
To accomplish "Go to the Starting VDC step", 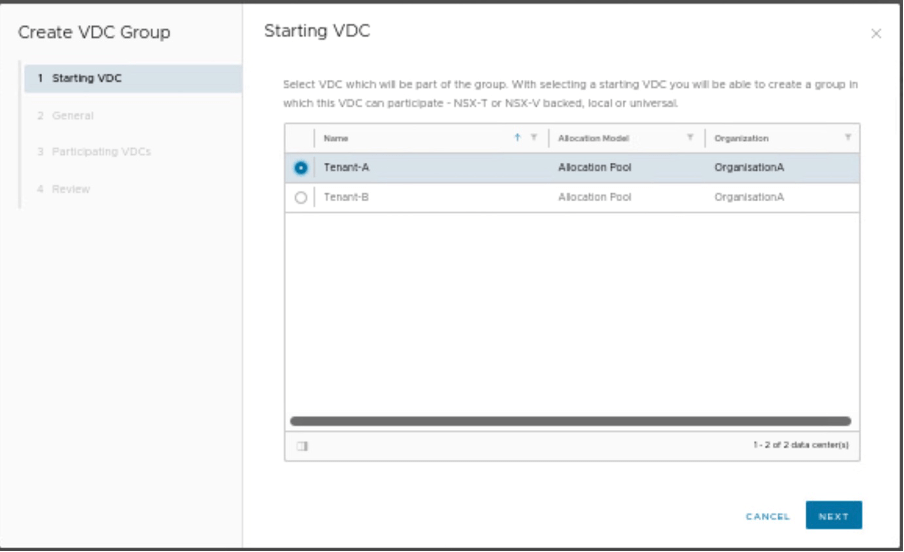I will 87,78.
